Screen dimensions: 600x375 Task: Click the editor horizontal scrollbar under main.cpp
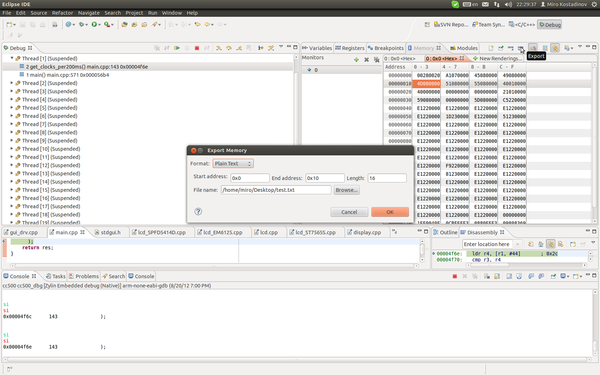coord(213,265)
